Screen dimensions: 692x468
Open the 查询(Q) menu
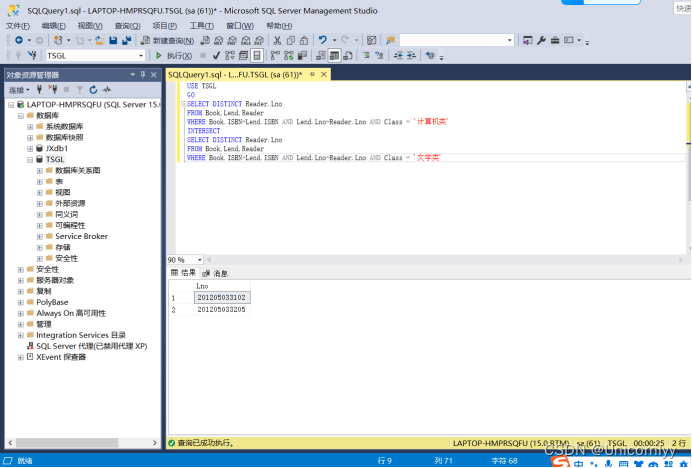click(x=127, y=26)
